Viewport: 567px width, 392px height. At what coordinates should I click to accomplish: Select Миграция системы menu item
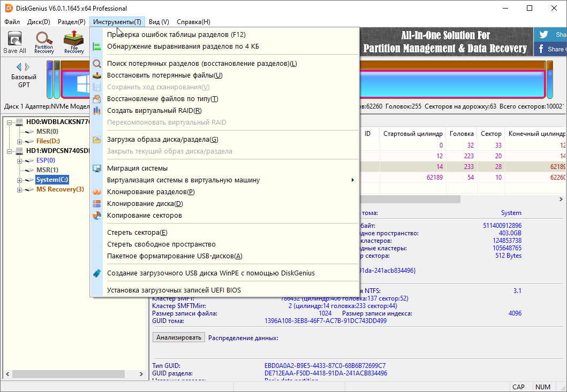pos(137,168)
